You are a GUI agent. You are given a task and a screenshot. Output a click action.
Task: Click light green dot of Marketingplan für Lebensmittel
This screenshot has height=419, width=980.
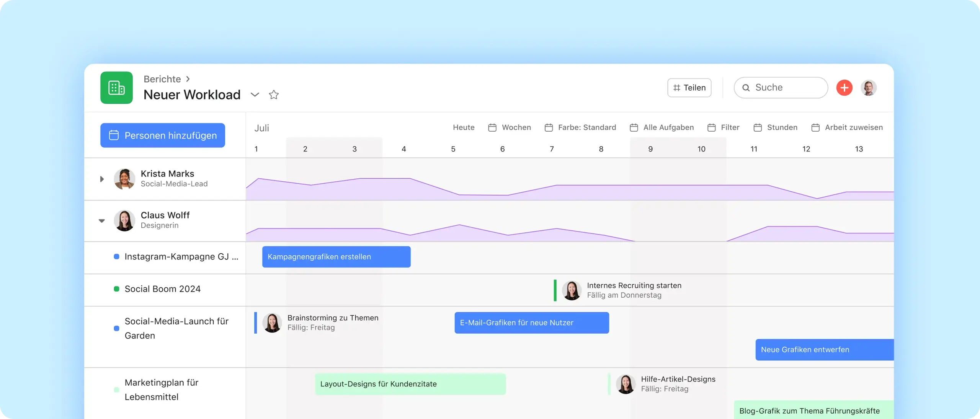tap(116, 390)
